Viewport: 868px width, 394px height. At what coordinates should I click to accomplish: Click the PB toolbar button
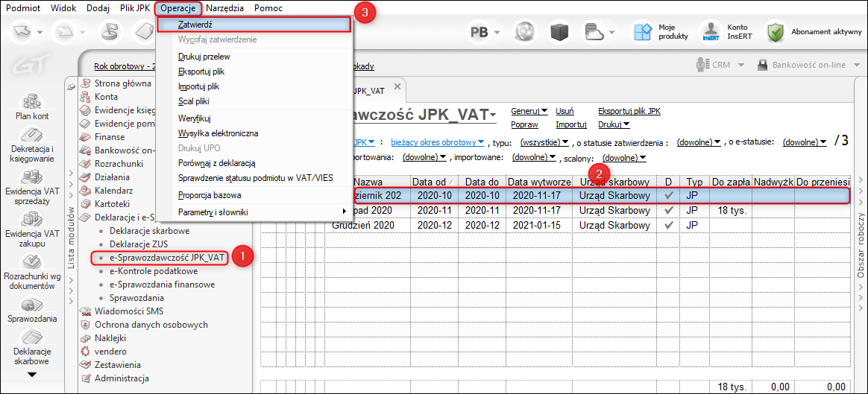click(479, 32)
